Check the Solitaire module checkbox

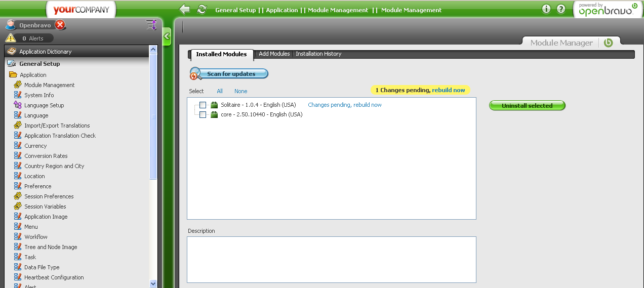203,105
